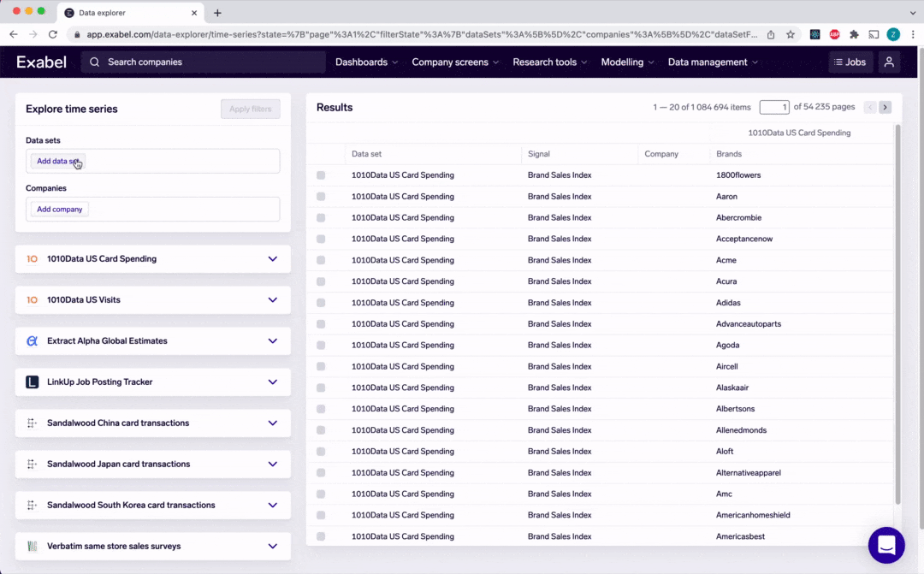Check the Acme row checkbox
Screen dimensions: 924x574
click(321, 260)
